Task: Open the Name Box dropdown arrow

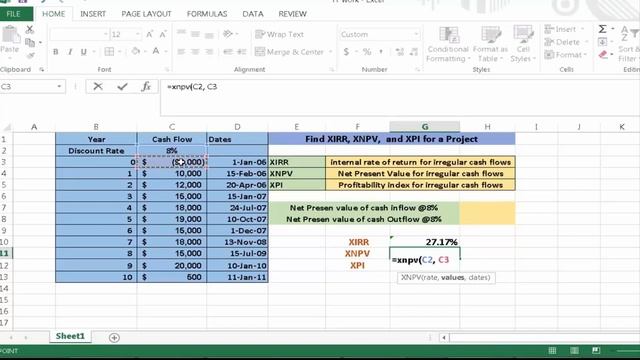Action: [59, 87]
